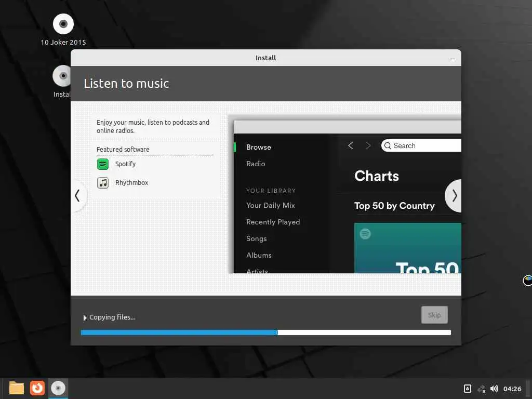Click the Listen to music heading
This screenshot has height=399, width=532.
coord(126,84)
